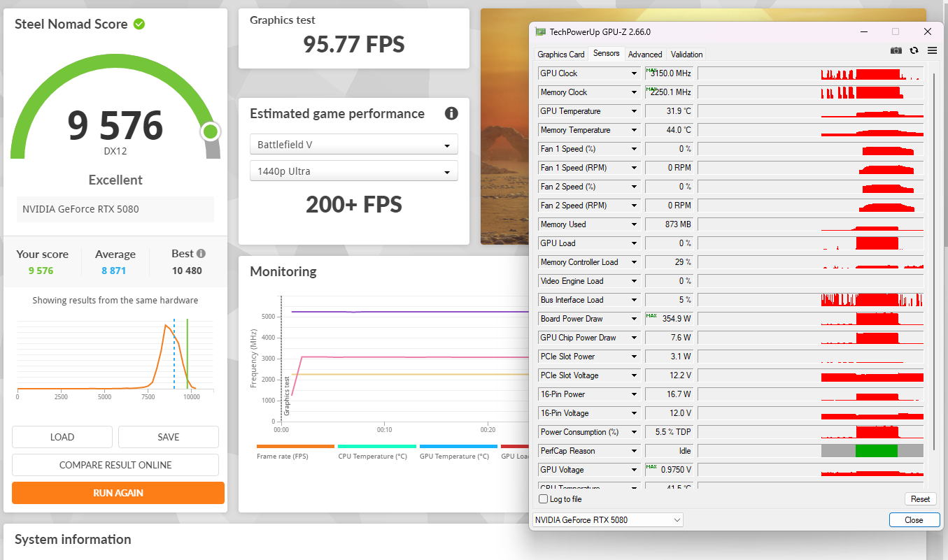The width and height of the screenshot is (948, 560).
Task: Expand the Fan 2 Speed (RPM) dropdown
Action: point(635,206)
